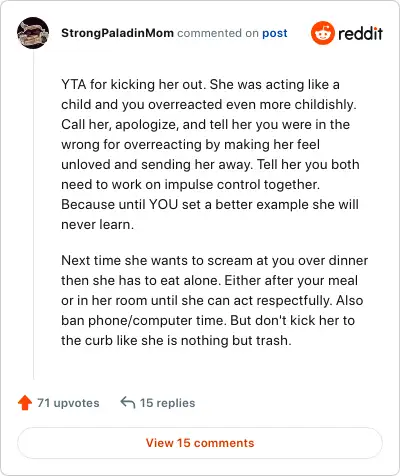Open the StrongPaladinMom username link
This screenshot has width=400, height=476.
pyautogui.click(x=117, y=33)
